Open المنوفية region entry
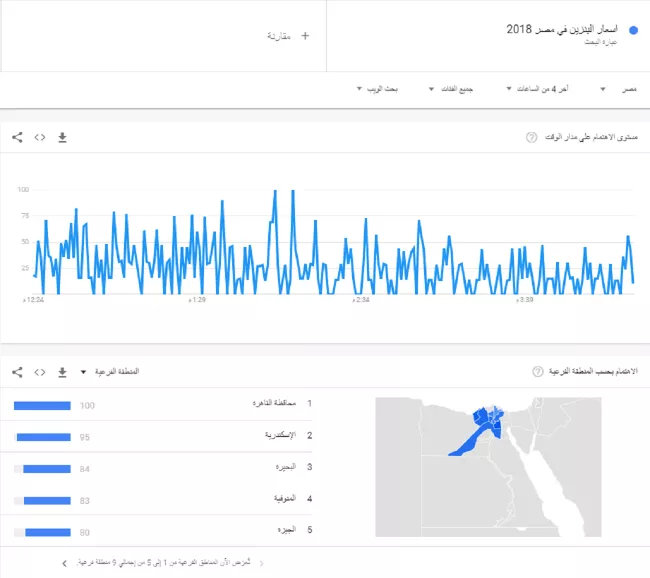This screenshot has height=578, width=650. 281,498
